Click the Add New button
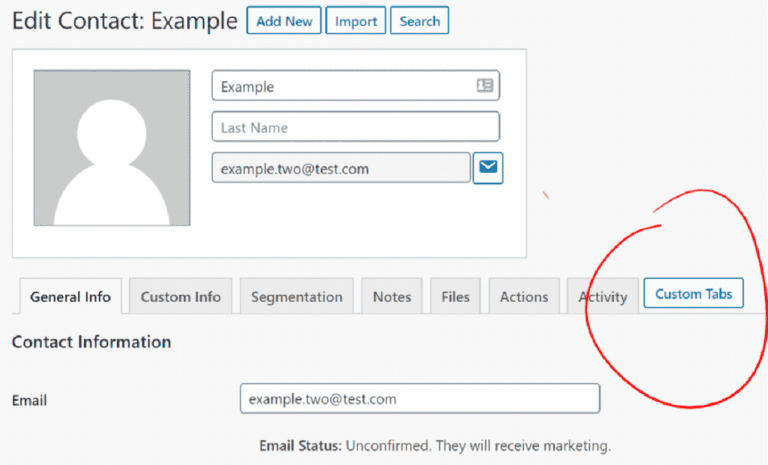 [284, 21]
